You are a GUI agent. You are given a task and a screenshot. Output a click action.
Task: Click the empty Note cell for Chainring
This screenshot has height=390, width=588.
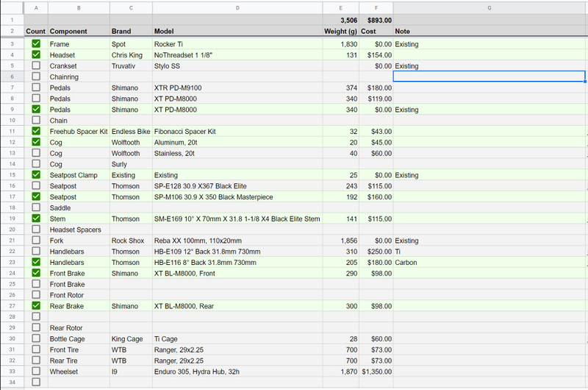coord(489,77)
